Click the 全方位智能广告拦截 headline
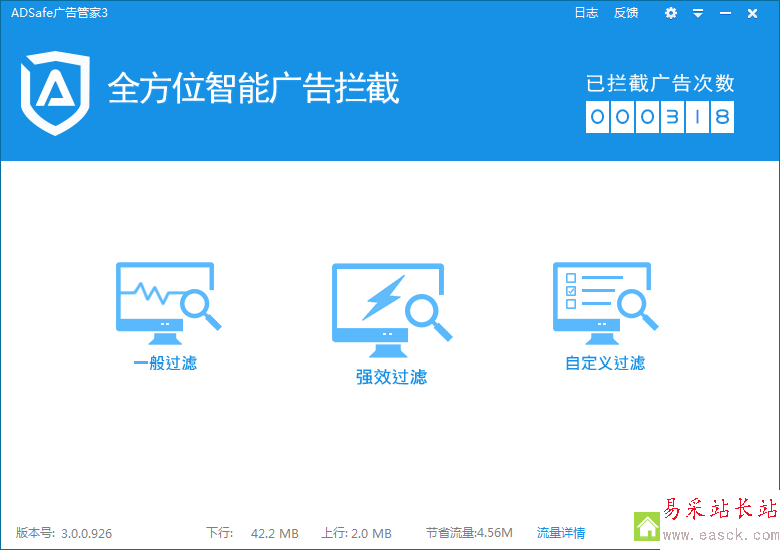Image resolution: width=780 pixels, height=550 pixels. pyautogui.click(x=254, y=88)
